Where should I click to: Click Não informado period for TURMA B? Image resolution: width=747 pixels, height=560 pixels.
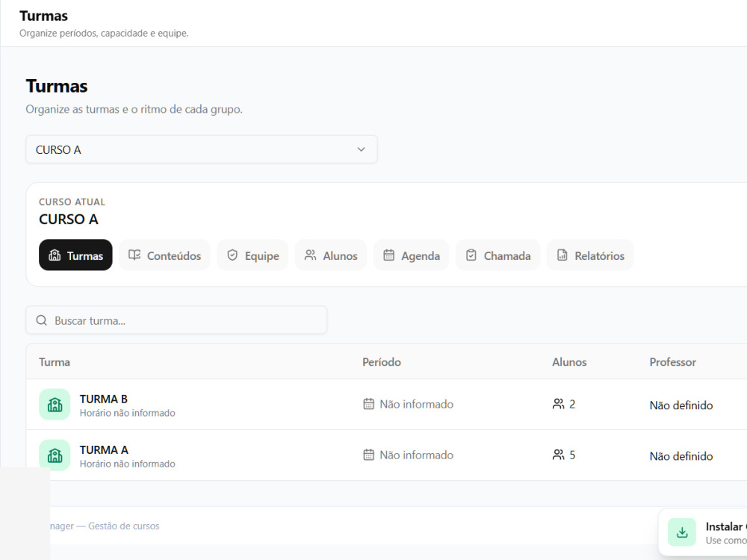[416, 404]
